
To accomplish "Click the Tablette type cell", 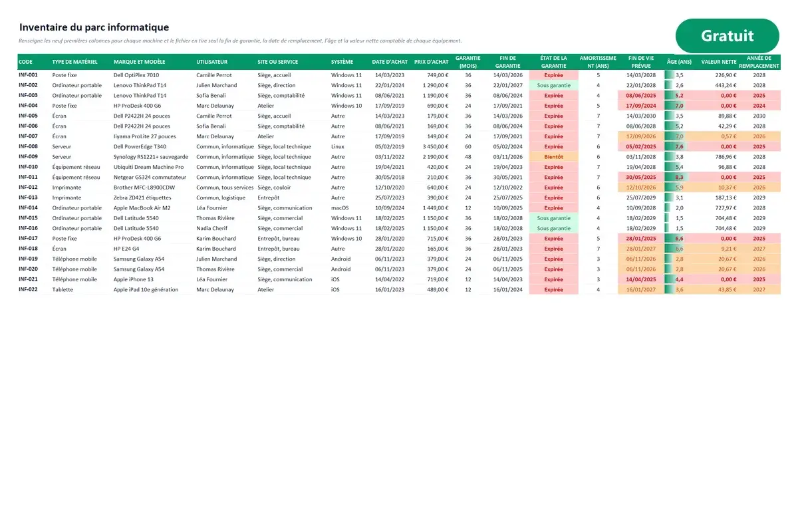I will click(x=63, y=289).
